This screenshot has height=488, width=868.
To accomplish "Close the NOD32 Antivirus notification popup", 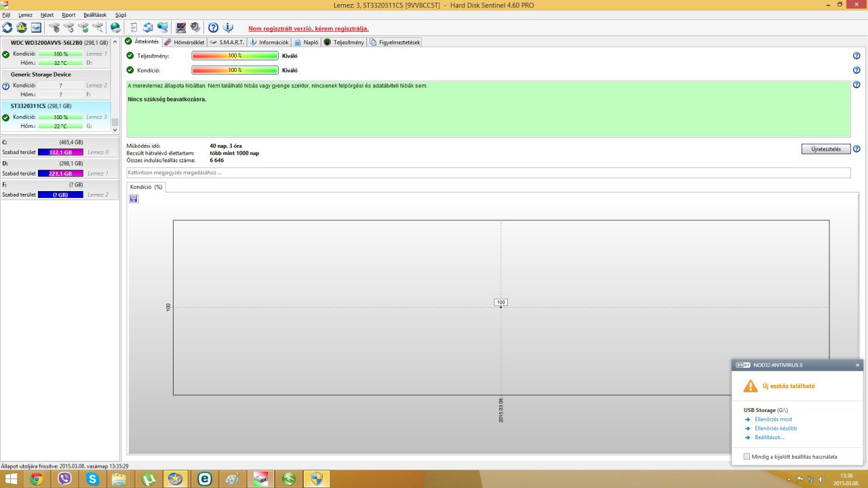I will click(x=857, y=365).
